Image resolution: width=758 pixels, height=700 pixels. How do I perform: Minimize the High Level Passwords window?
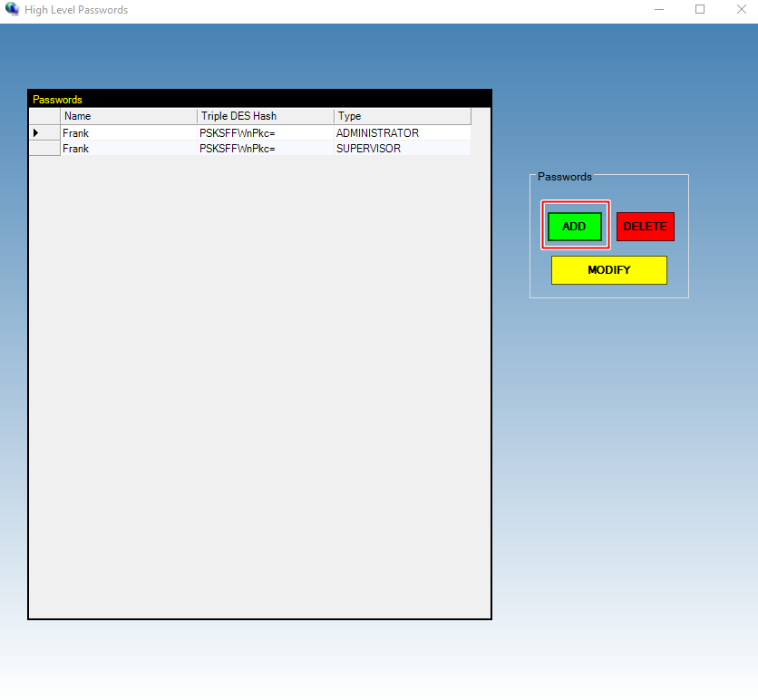(659, 10)
